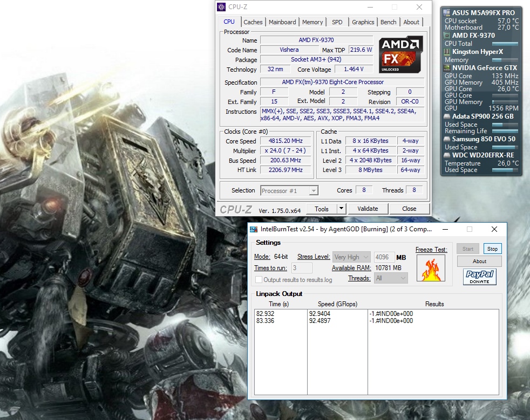Click the 4096 MB memory field

coord(384,257)
